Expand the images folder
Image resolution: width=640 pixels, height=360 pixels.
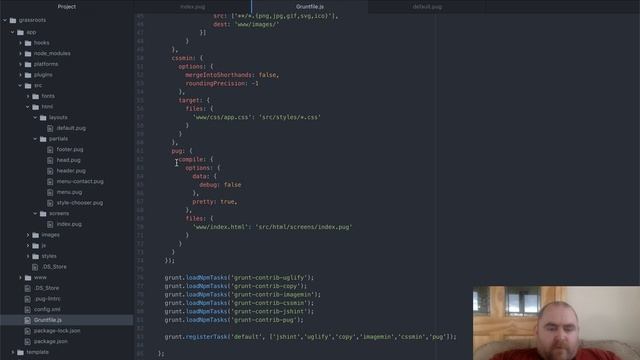(x=28, y=235)
